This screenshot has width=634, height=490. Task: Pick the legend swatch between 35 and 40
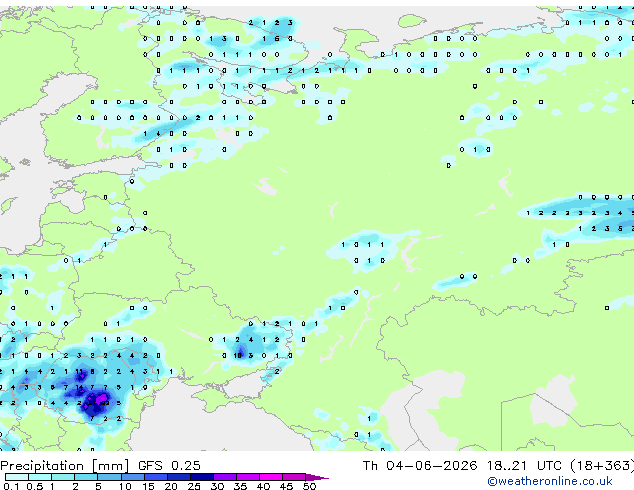(247, 477)
